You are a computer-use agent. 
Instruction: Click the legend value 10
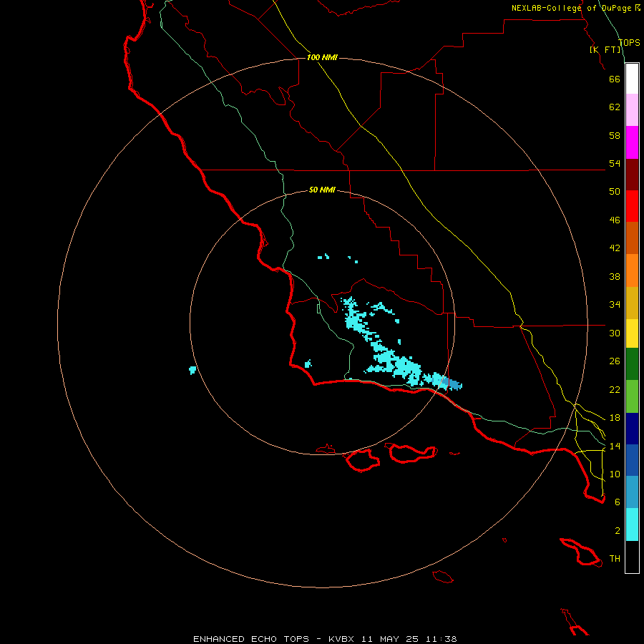click(615, 474)
